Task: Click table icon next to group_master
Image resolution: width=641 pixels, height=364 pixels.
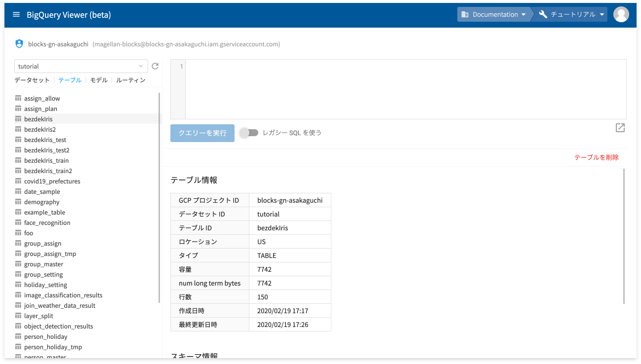Action: [x=18, y=264]
